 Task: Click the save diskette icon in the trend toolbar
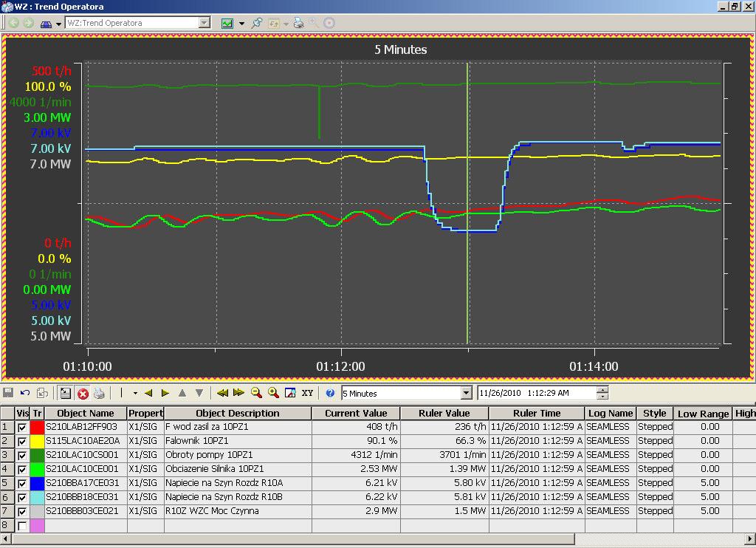point(8,393)
